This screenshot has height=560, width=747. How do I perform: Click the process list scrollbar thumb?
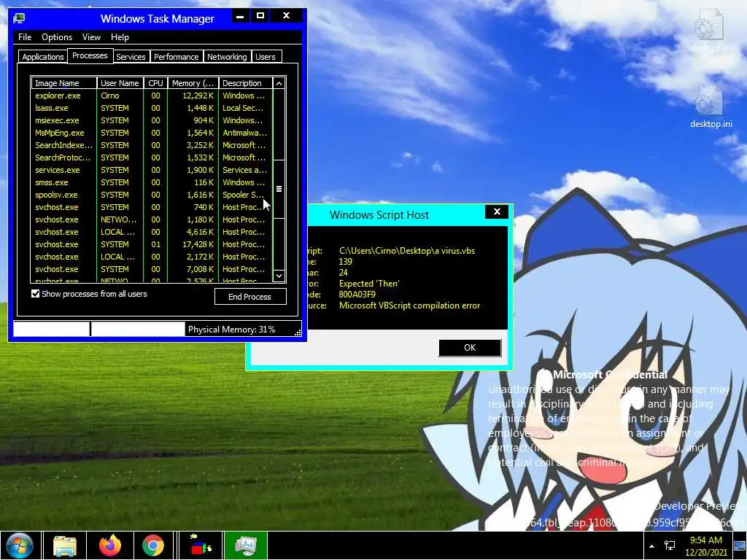(x=279, y=189)
